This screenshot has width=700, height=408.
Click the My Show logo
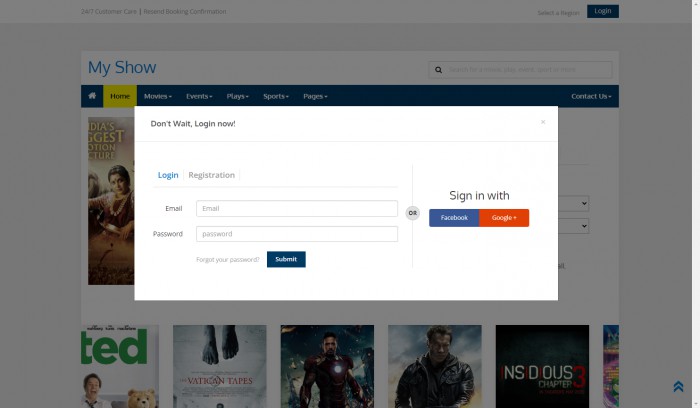pyautogui.click(x=122, y=67)
